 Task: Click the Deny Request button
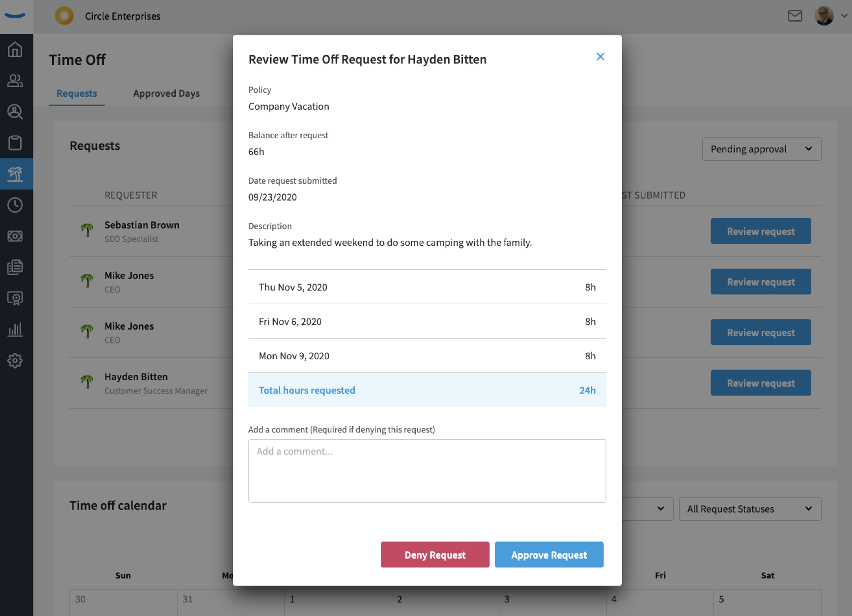click(435, 555)
